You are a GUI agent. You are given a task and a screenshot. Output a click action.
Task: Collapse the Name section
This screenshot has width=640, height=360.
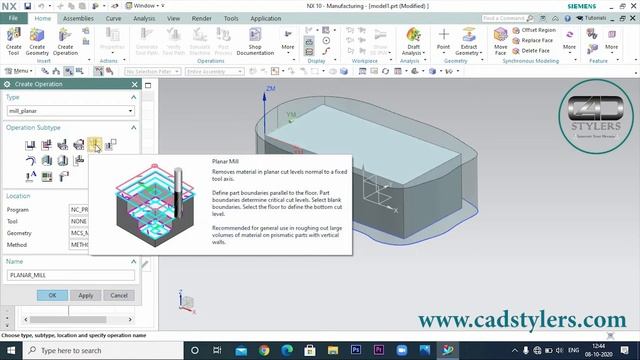133,262
